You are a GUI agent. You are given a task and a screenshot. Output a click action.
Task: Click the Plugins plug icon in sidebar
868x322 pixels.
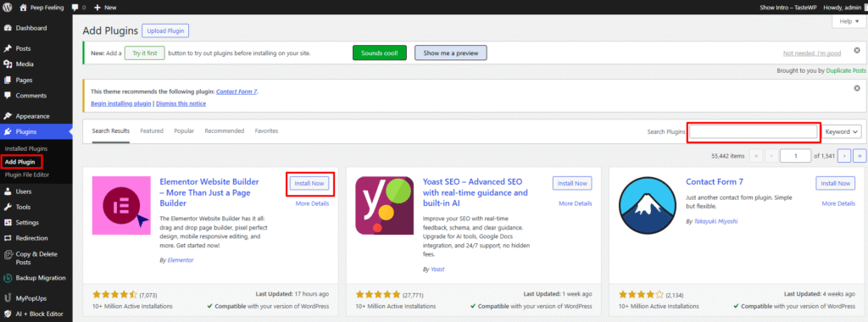click(x=8, y=131)
